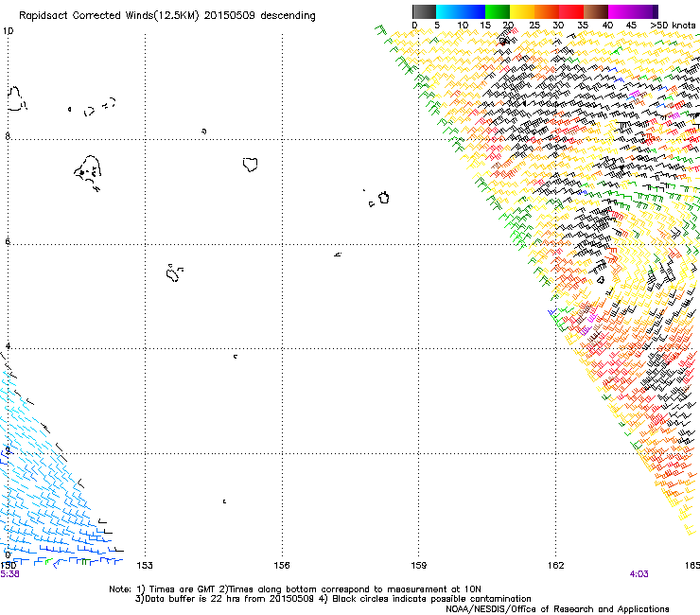Select legend label '20' under the color bar
Screen dimensions: 700x615
point(508,26)
